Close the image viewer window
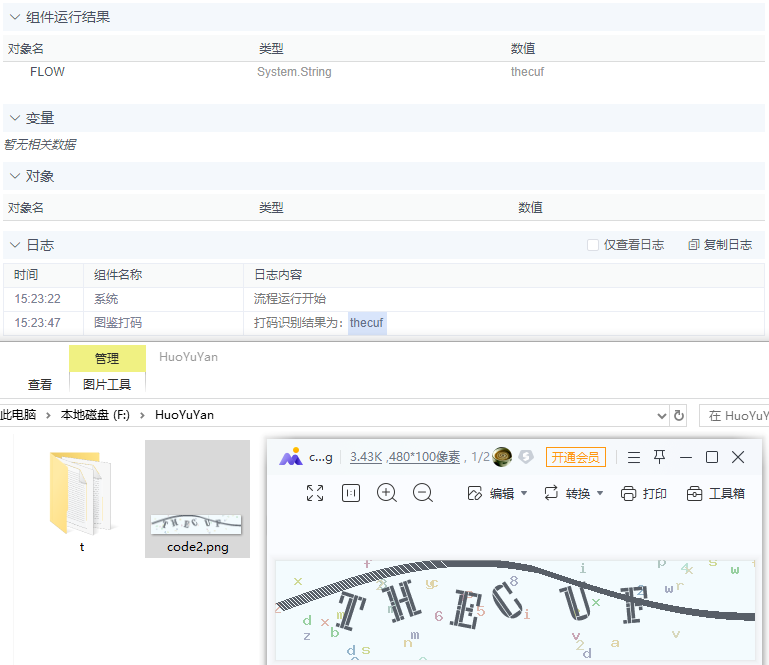Image resolution: width=769 pixels, height=665 pixels. tap(738, 457)
